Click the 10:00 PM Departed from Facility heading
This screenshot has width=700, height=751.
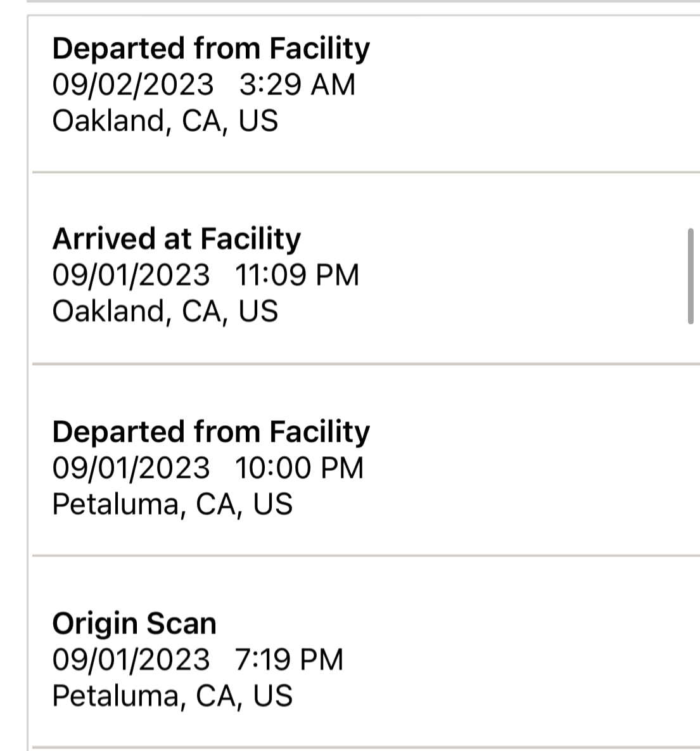(210, 432)
